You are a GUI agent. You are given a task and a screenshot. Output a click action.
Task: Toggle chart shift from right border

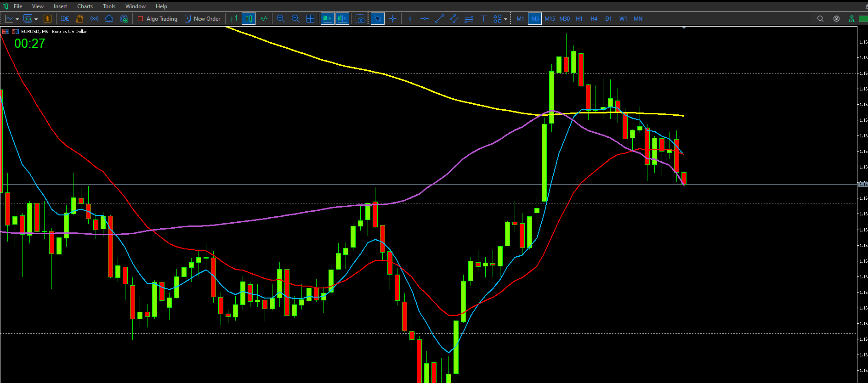point(342,19)
